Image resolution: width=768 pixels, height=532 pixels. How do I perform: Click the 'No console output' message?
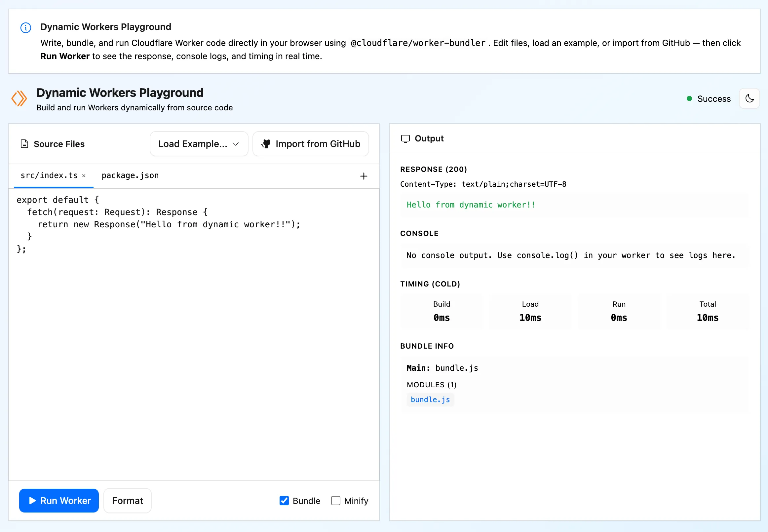571,256
